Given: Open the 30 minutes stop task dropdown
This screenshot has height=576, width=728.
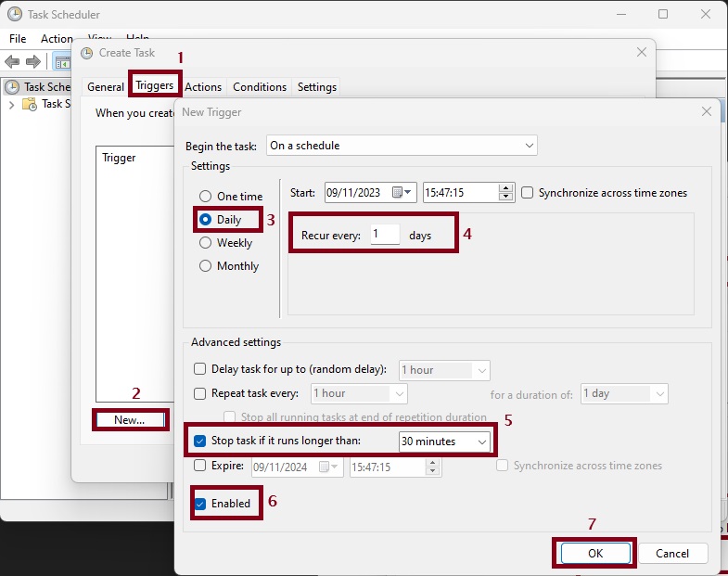Looking at the screenshot, I should [444, 442].
